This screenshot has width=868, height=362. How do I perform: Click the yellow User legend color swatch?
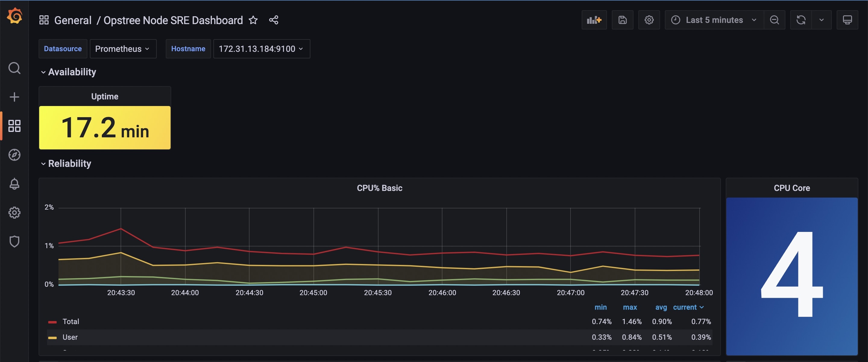(52, 337)
